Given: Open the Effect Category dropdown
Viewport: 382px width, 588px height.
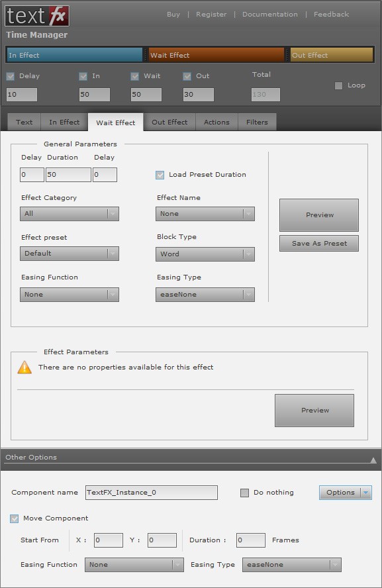Looking at the screenshot, I should [x=70, y=214].
